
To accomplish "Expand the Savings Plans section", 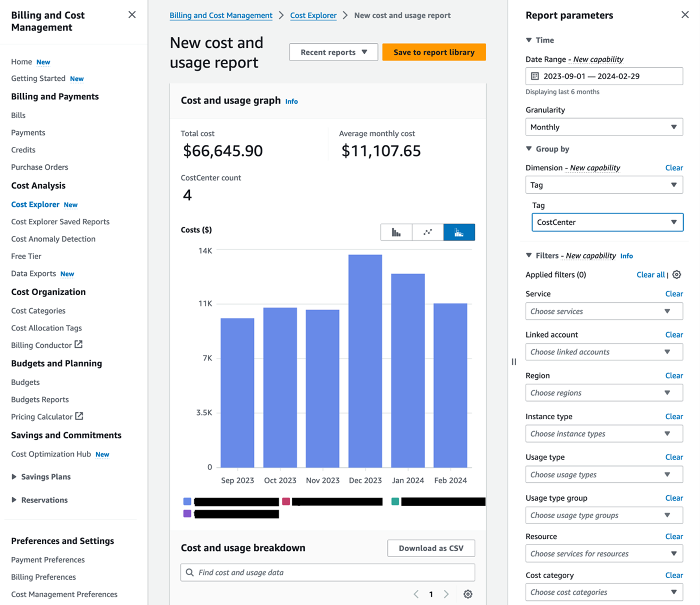I will [x=14, y=477].
